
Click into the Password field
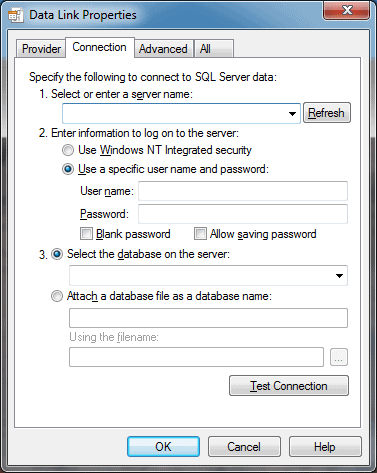(243, 214)
